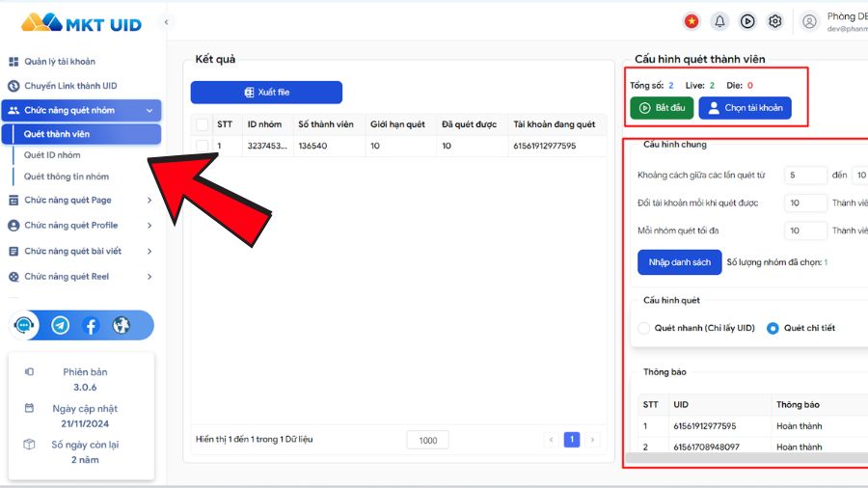Screen dimensions: 868x488
Task: Click the Vietnam flag language icon
Action: pos(692,21)
